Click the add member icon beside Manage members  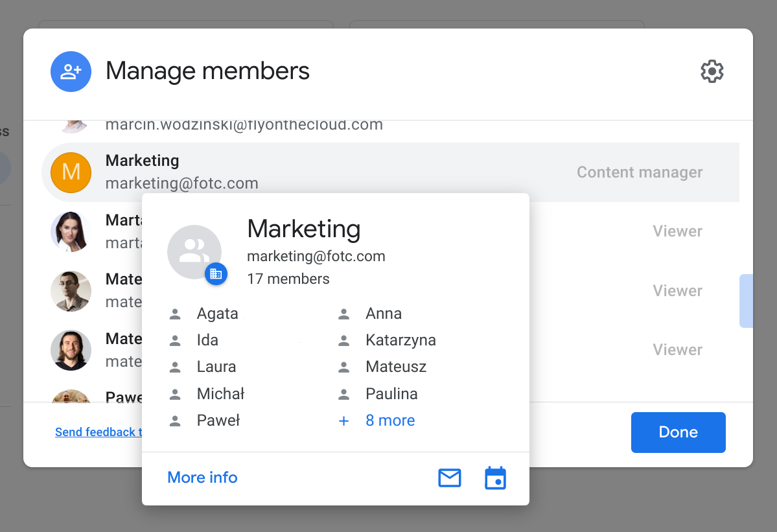tap(71, 71)
